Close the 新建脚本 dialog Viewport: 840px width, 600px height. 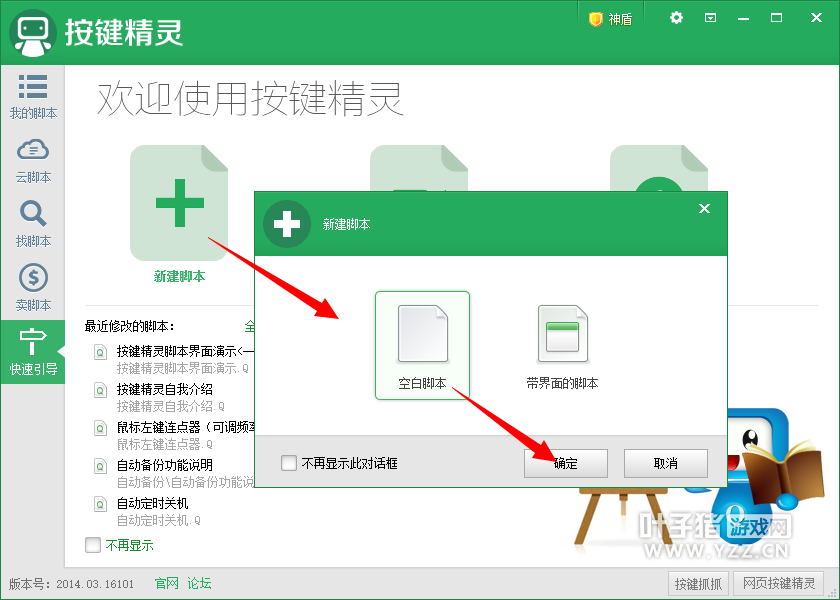[704, 208]
